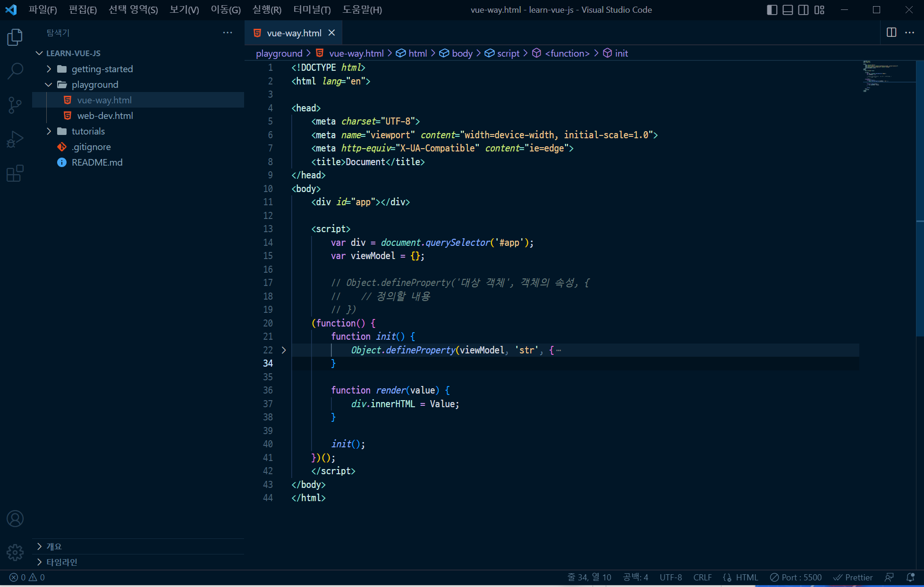
Task: Open editor more actions ellipsis
Action: pyautogui.click(x=909, y=33)
